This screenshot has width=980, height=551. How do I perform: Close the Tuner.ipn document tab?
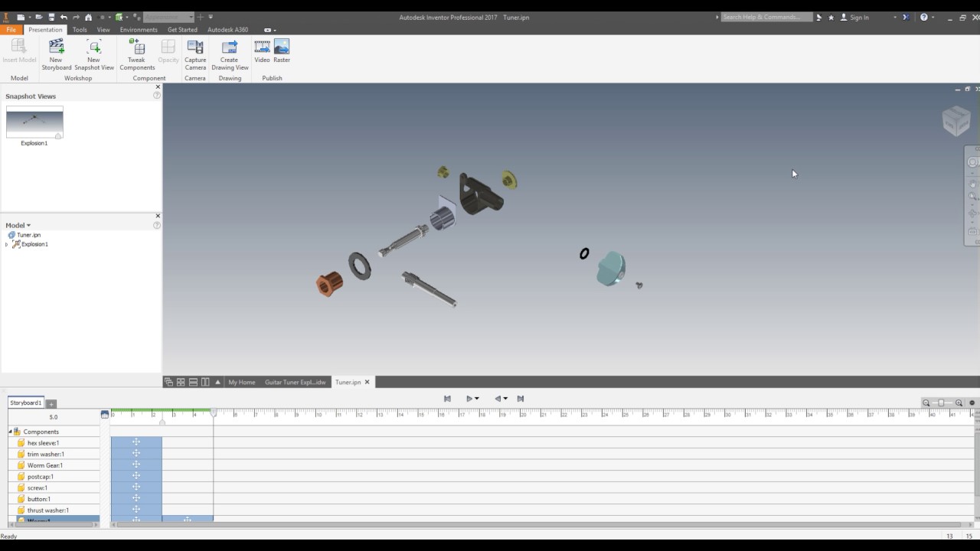click(x=367, y=382)
